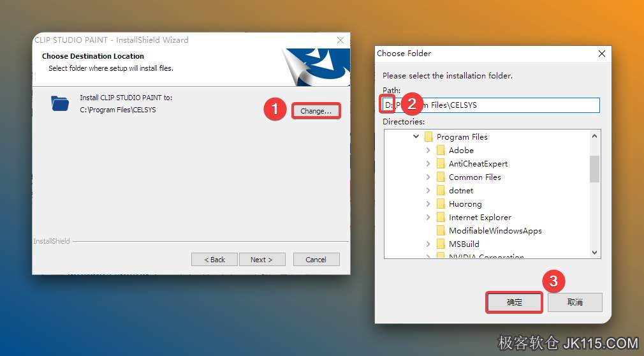Confirm the folder with the 确定 button
The height and width of the screenshot is (356, 644).
click(x=514, y=302)
